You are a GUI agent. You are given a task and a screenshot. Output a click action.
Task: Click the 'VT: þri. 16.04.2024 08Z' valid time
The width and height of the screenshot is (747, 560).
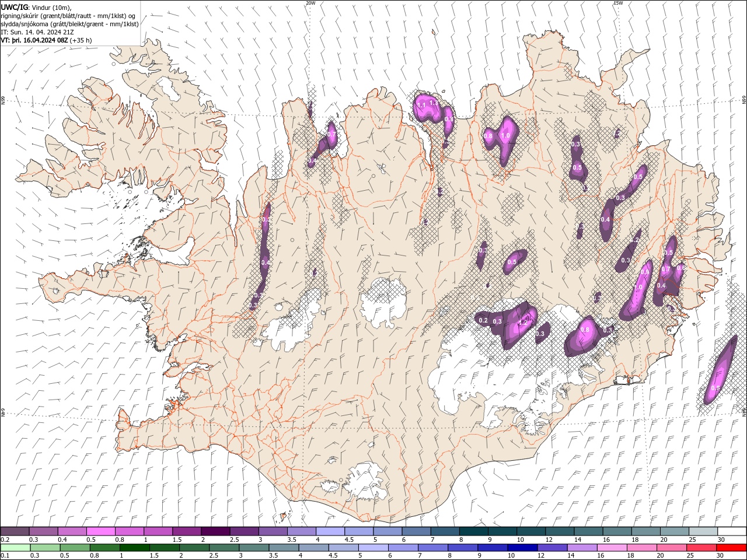click(34, 40)
